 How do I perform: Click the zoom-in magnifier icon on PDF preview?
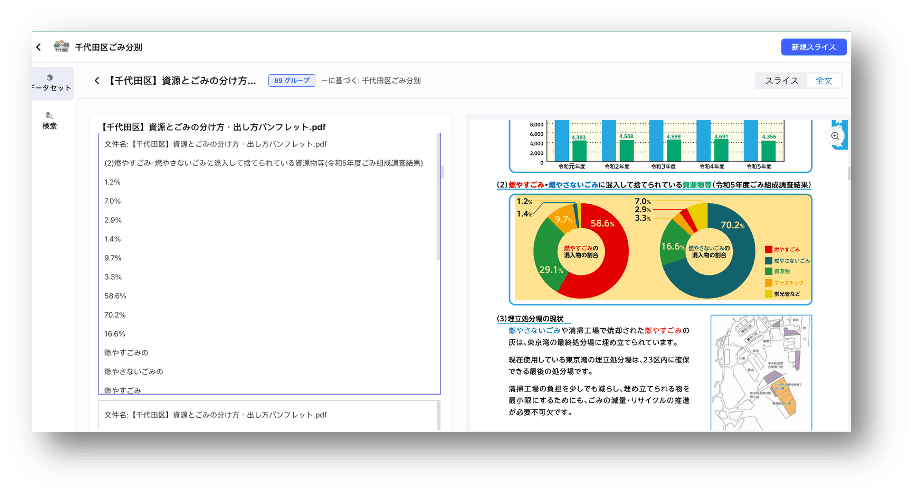pyautogui.click(x=835, y=136)
